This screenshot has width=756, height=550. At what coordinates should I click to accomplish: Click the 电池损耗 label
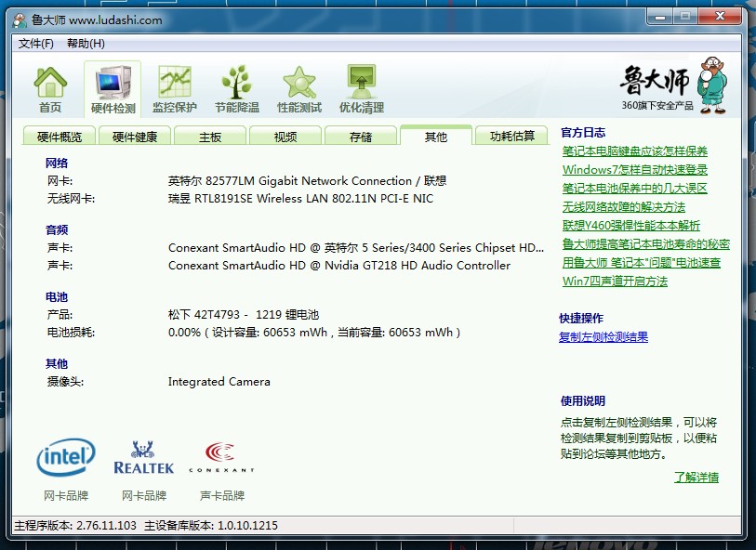[x=71, y=333]
